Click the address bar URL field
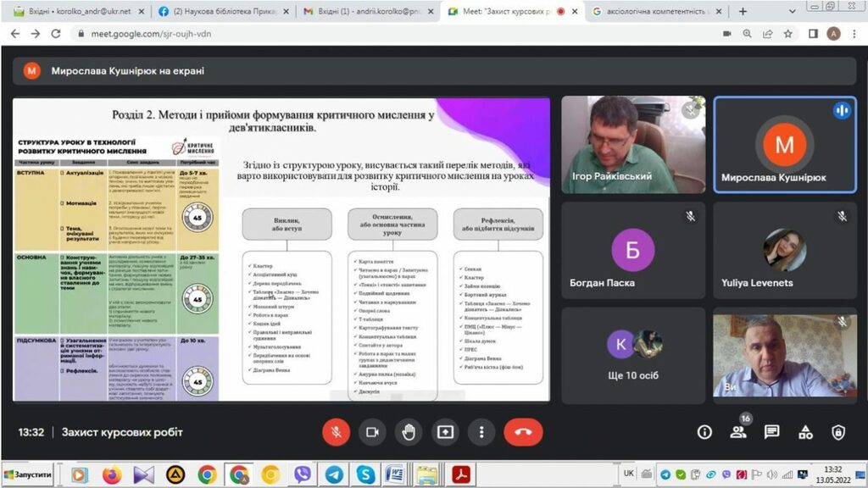 pyautogui.click(x=381, y=34)
